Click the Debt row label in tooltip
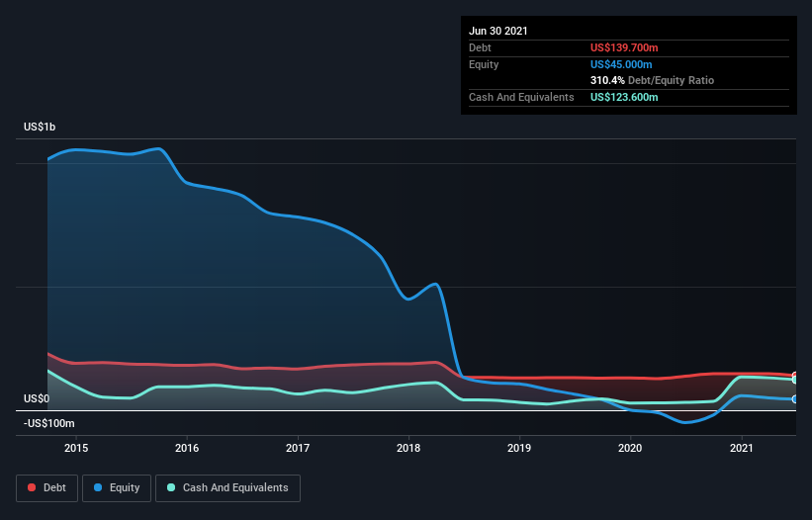This screenshot has height=520, width=812. click(x=480, y=47)
